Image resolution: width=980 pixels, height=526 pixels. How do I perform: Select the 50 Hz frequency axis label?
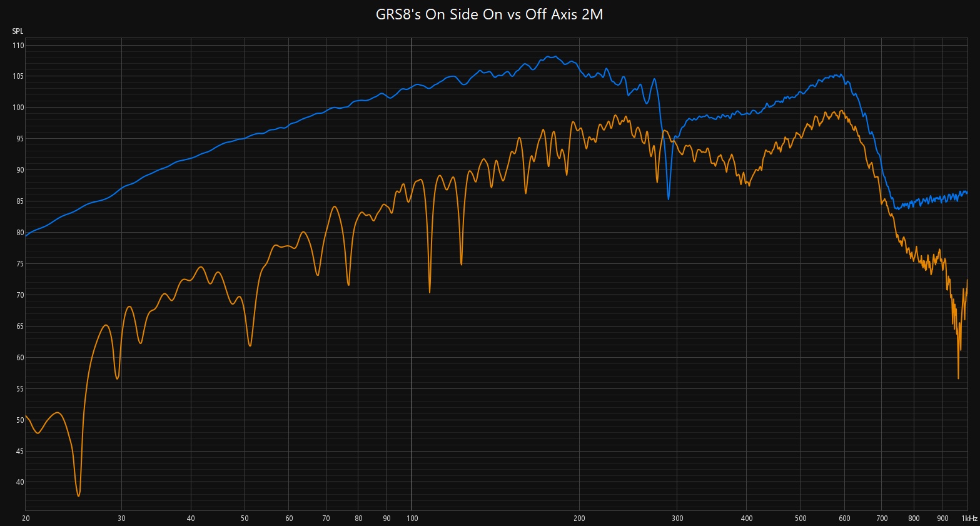tap(245, 518)
